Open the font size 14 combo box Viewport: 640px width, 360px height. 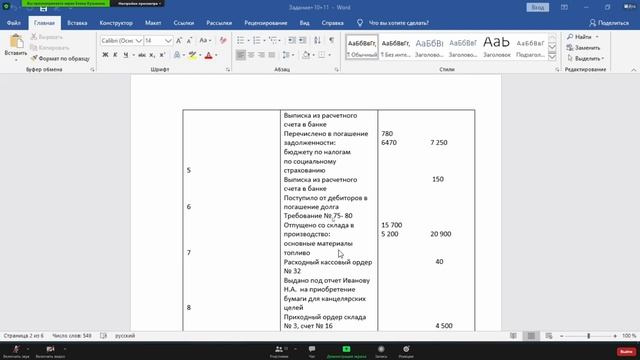click(x=158, y=40)
